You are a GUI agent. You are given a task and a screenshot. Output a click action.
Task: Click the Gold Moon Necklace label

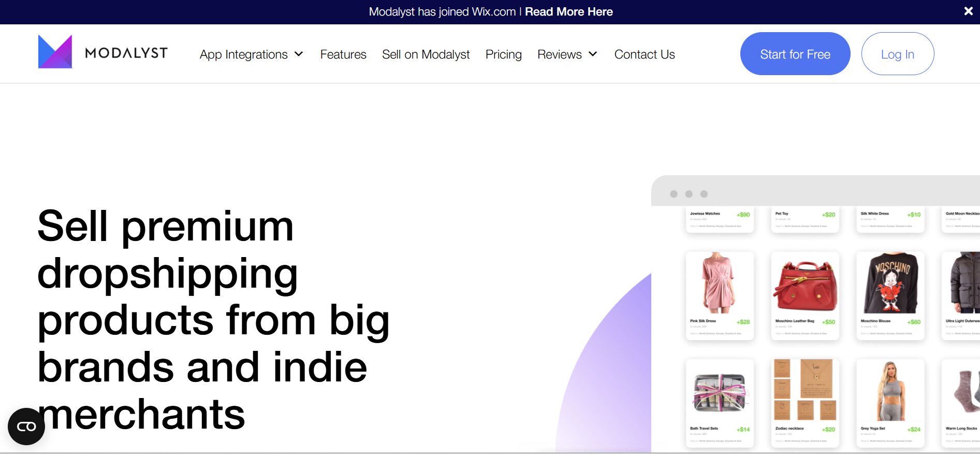(x=962, y=214)
